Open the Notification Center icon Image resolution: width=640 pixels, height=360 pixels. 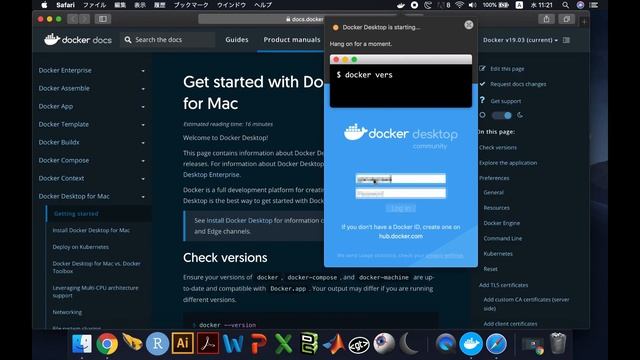click(x=593, y=5)
